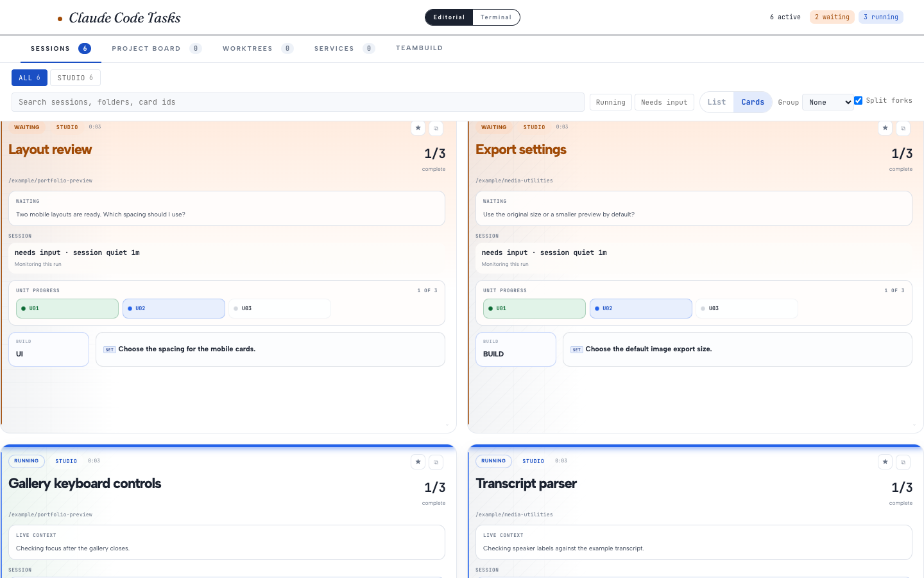Screen dimensions: 924x578
Task: Open the Export settings title
Action: click(521, 150)
